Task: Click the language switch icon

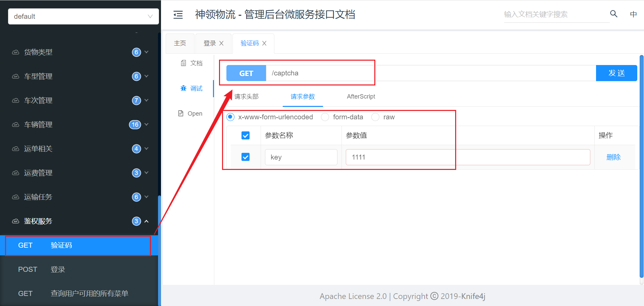Action: coord(633,14)
